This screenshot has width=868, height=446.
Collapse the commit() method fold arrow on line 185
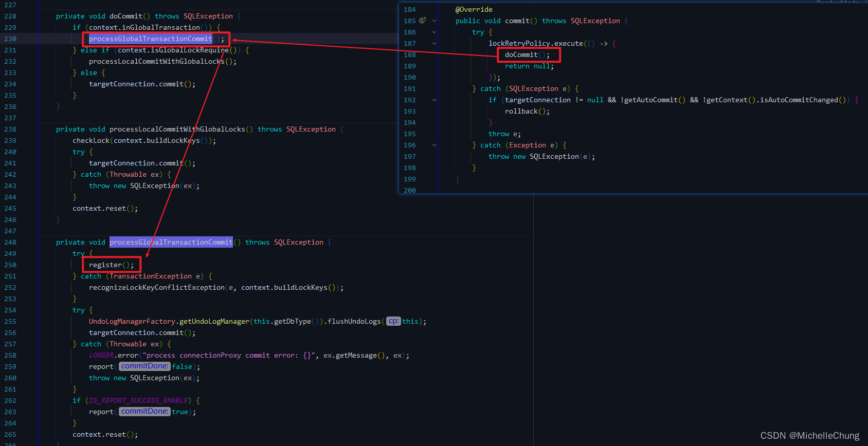[434, 21]
